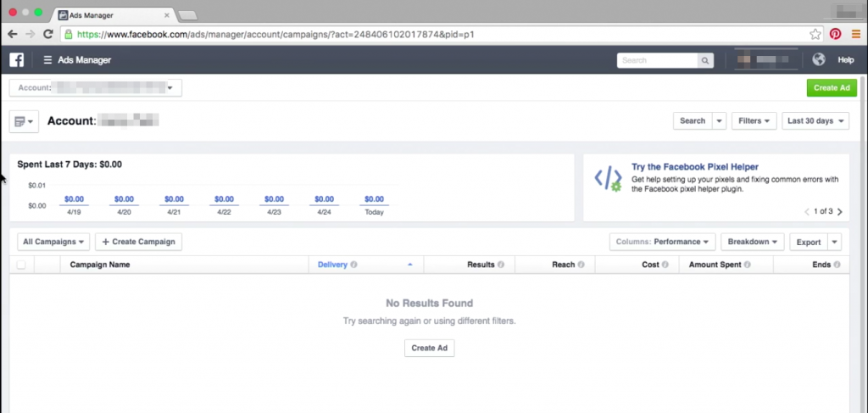
Task: Click the $0.00 value for 4/19
Action: click(x=75, y=199)
